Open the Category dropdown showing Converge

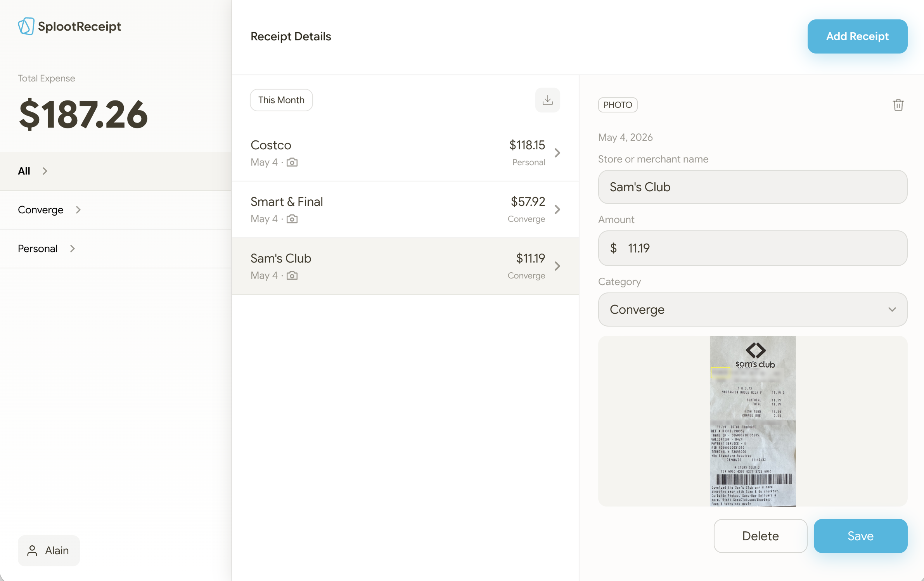pyautogui.click(x=753, y=310)
